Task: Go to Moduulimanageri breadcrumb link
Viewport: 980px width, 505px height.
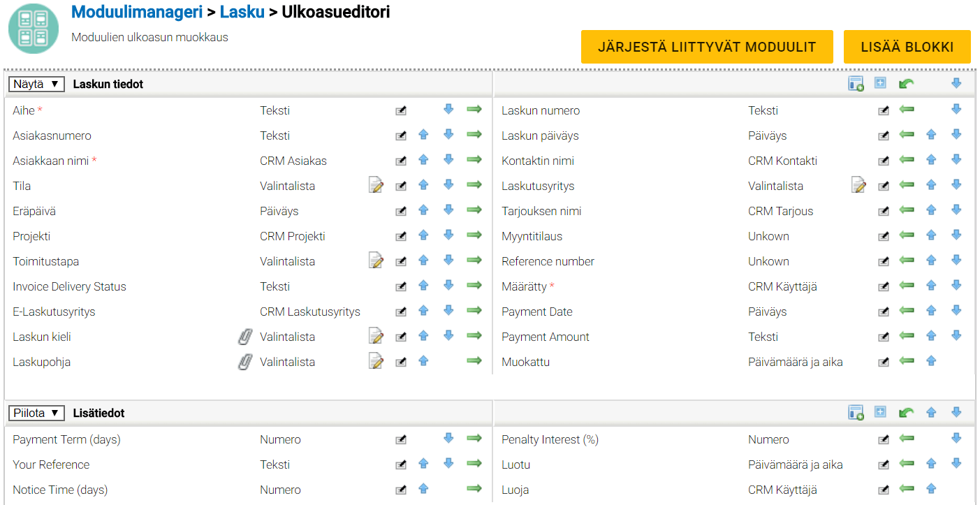Action: [x=137, y=12]
